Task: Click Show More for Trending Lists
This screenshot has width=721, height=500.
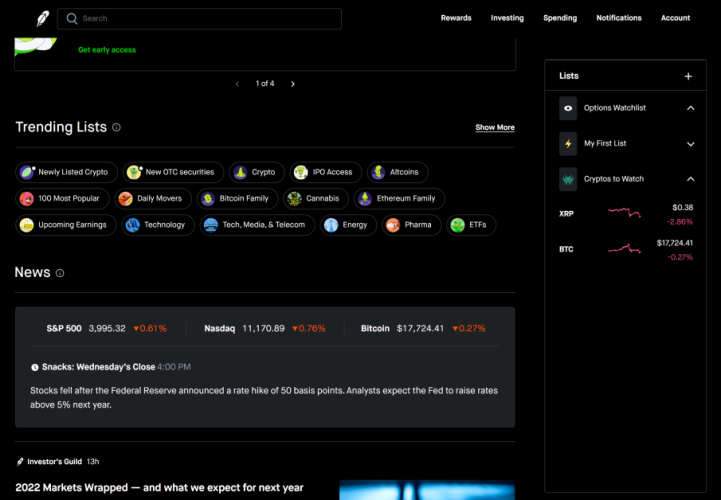Action: (x=495, y=127)
